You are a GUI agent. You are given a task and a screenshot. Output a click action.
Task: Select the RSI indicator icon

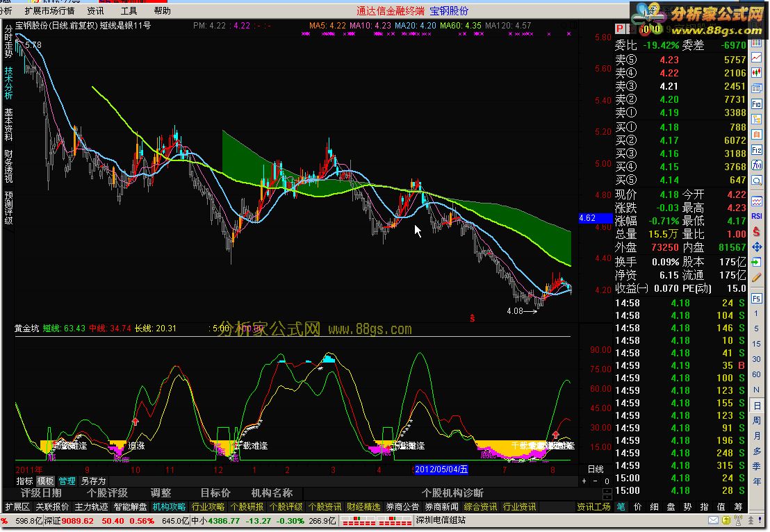pyautogui.click(x=757, y=216)
